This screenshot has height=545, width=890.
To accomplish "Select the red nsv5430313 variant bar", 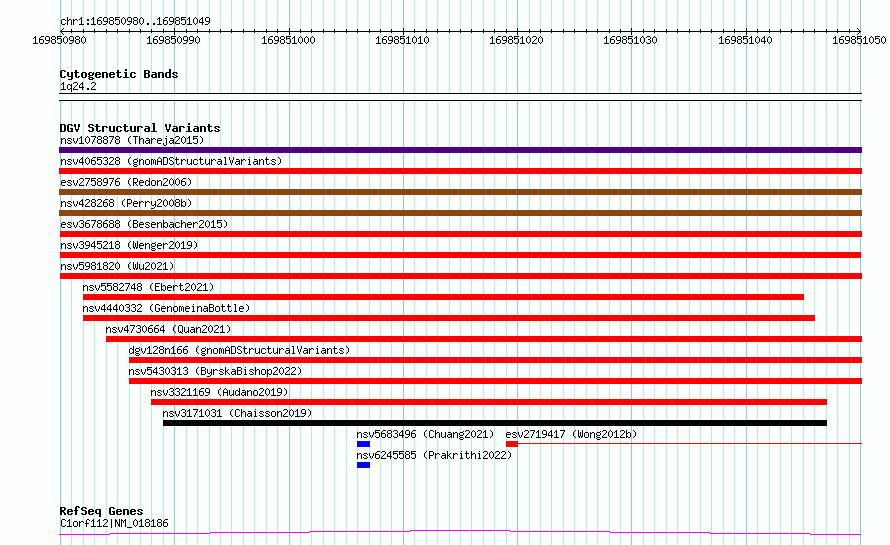I will tap(496, 381).
